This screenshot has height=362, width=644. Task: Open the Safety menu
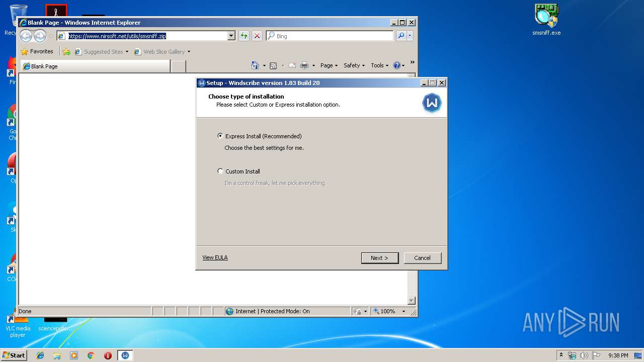(x=354, y=65)
